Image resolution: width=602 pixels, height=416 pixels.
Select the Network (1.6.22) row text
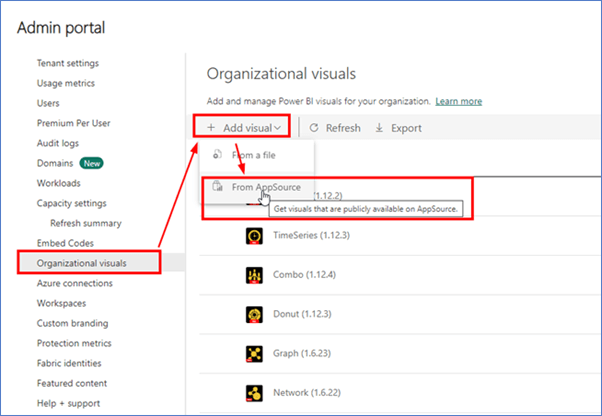pos(307,393)
